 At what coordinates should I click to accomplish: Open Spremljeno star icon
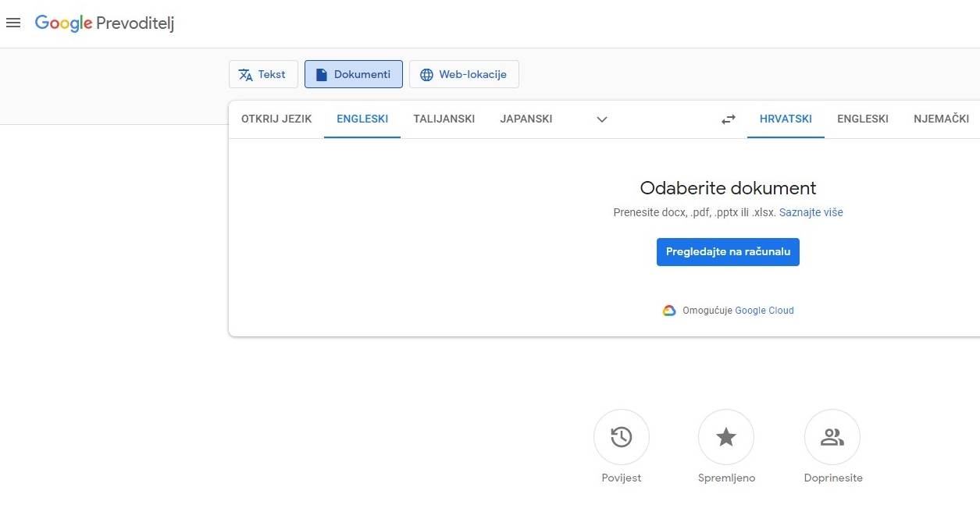[726, 438]
